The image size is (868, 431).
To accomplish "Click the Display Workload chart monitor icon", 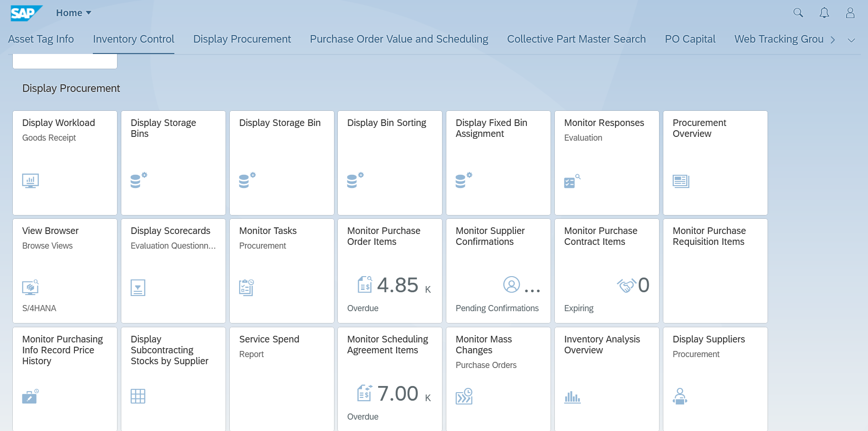I will [x=30, y=181].
